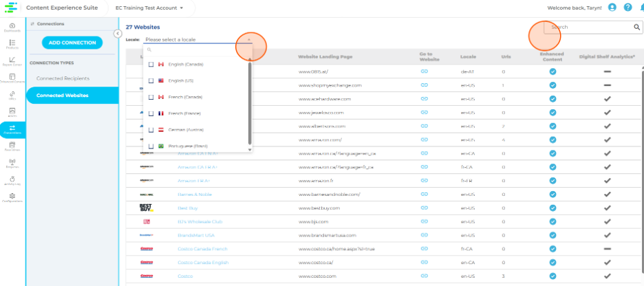Open the help question mark icon
The height and width of the screenshot is (286, 644).
point(628,8)
